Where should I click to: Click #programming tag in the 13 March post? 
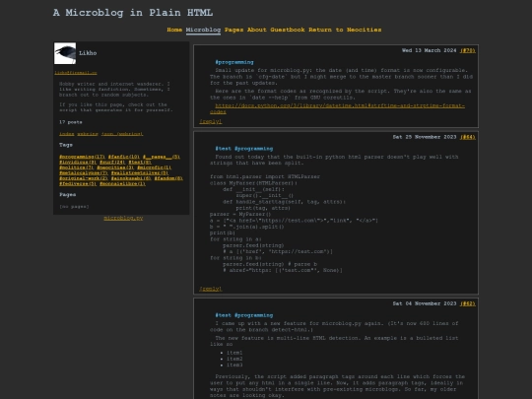(x=234, y=62)
